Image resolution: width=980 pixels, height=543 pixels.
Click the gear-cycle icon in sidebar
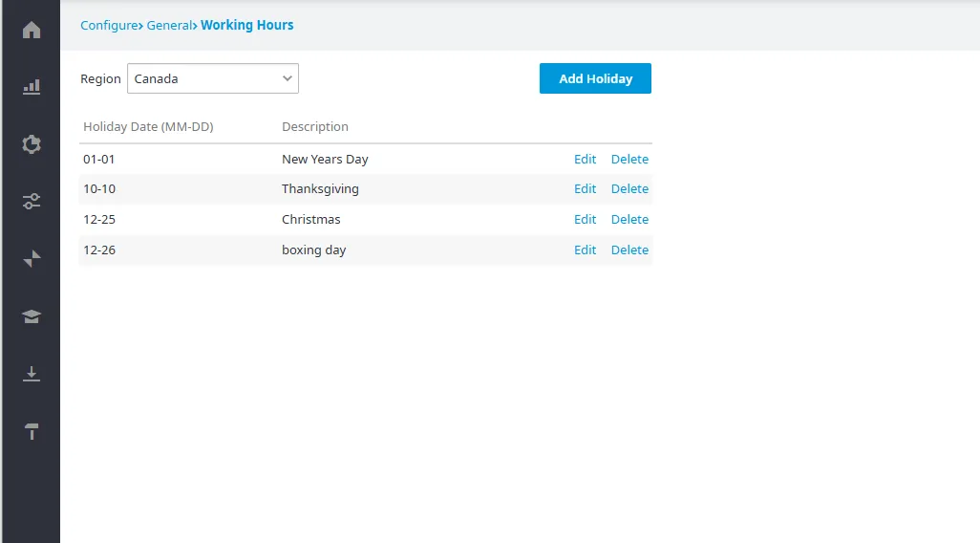click(32, 144)
